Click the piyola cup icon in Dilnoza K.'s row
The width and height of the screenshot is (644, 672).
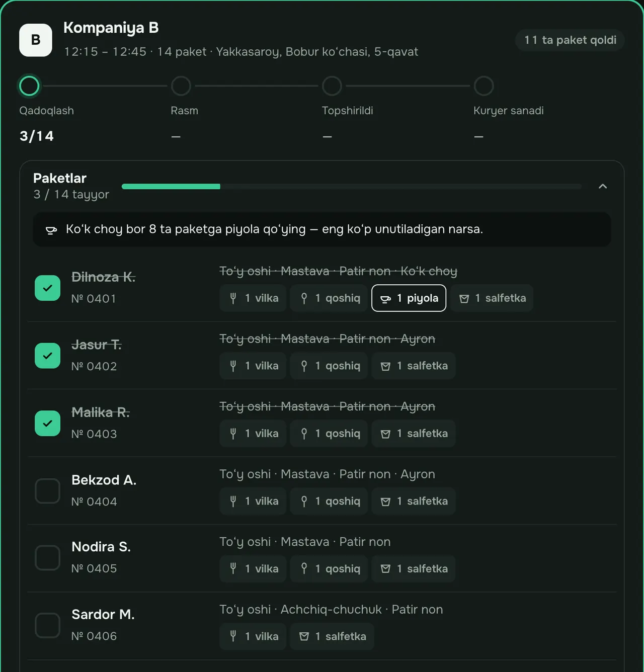[385, 299]
